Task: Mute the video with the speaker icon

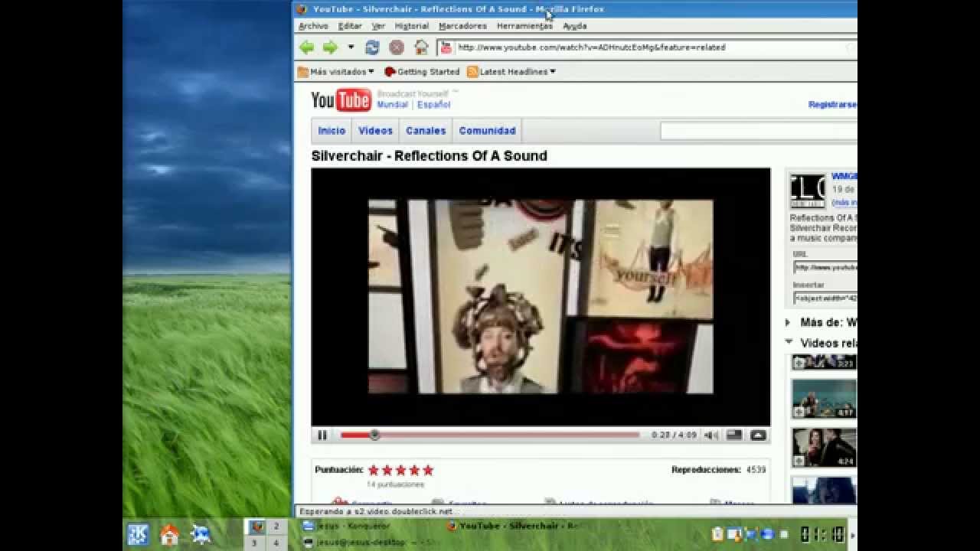Action: [711, 435]
